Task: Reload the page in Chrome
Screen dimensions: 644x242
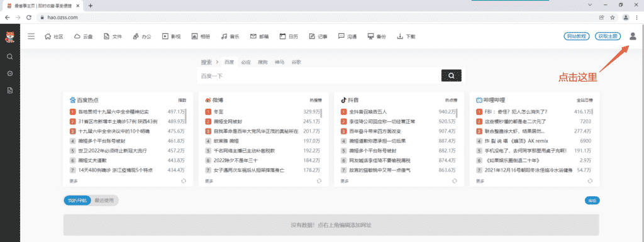Action: 29,18
